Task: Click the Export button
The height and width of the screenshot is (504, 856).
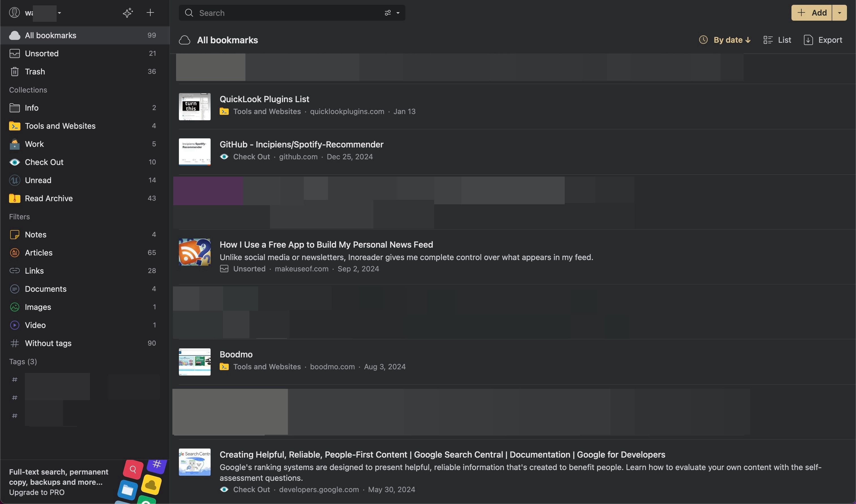Action: pos(823,40)
